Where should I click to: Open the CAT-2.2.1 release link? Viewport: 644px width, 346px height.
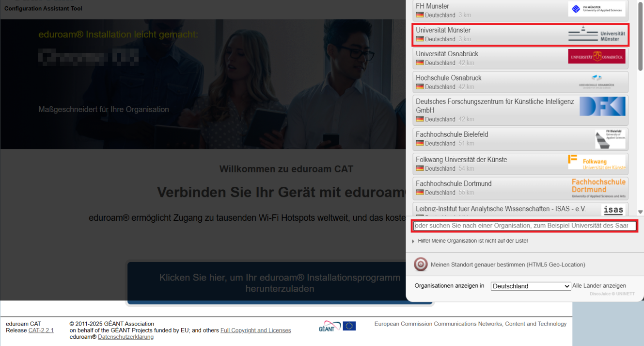coord(41,330)
